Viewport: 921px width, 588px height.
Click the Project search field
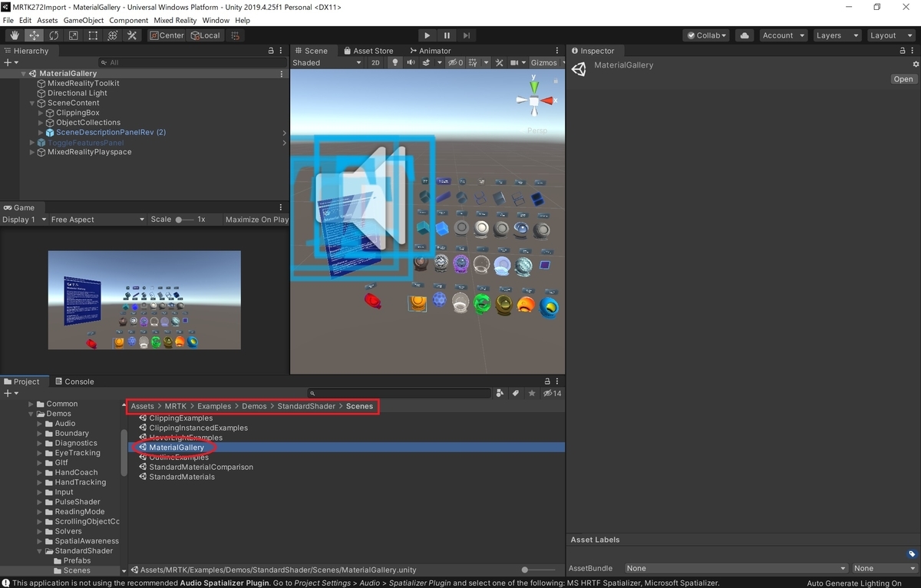[x=399, y=393]
